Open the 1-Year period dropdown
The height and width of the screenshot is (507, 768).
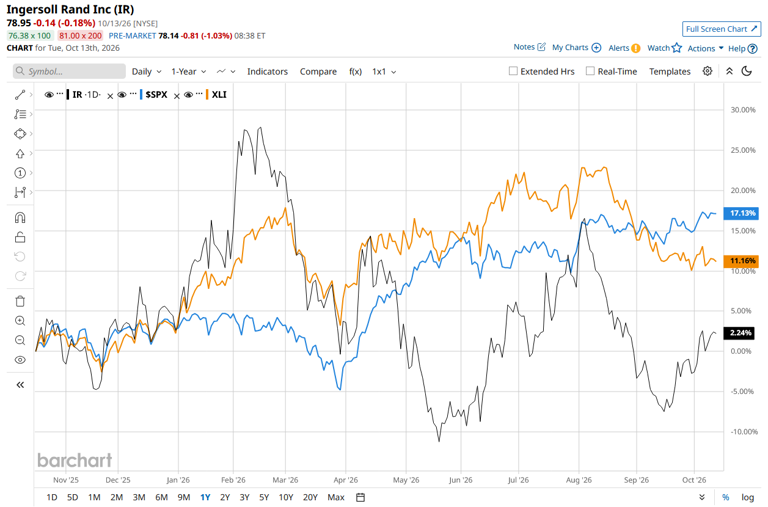pos(189,72)
